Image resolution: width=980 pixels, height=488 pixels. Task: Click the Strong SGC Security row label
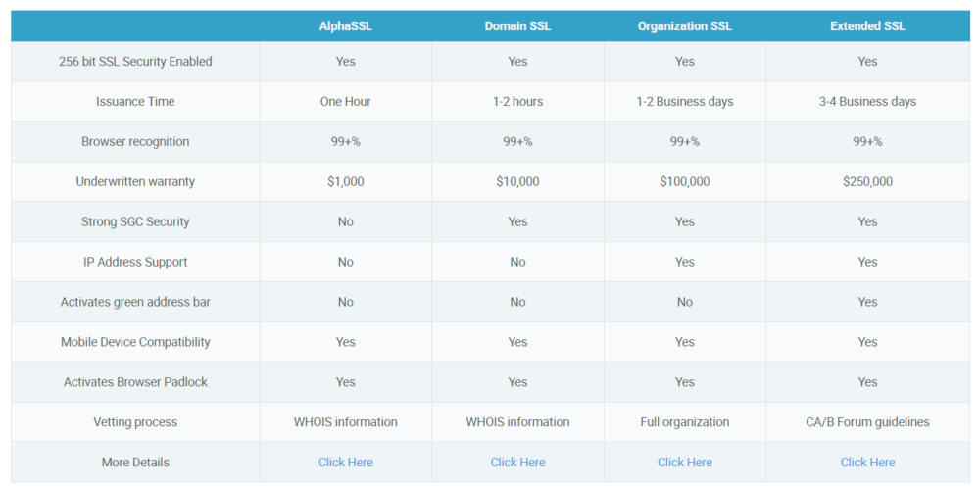(x=135, y=221)
